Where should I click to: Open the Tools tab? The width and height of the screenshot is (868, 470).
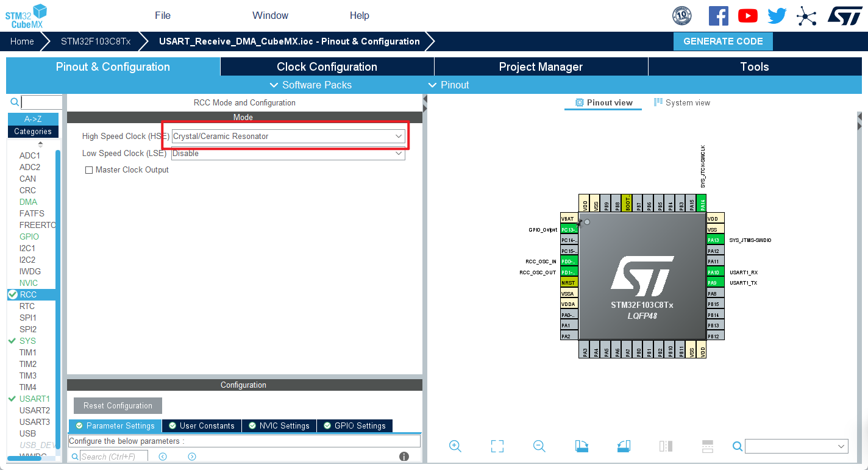[755, 66]
